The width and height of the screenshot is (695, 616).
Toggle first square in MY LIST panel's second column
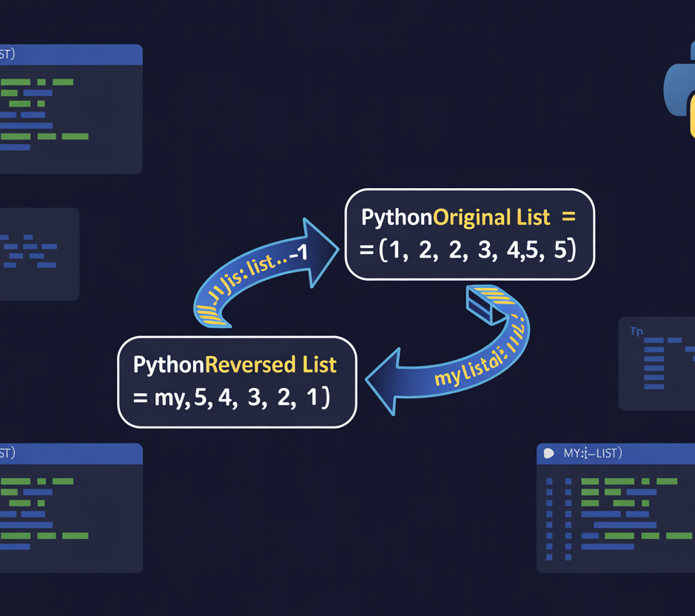click(568, 482)
